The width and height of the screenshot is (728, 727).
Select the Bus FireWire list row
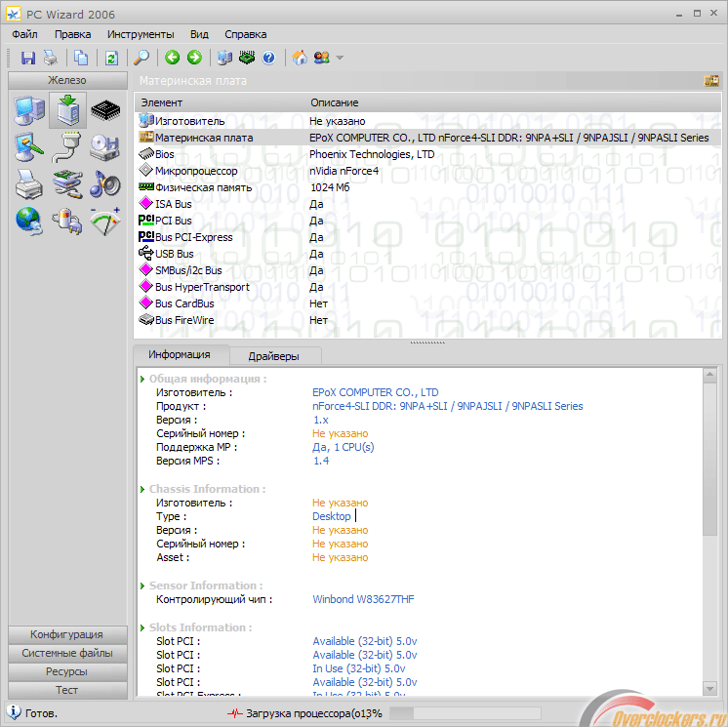coord(427,320)
